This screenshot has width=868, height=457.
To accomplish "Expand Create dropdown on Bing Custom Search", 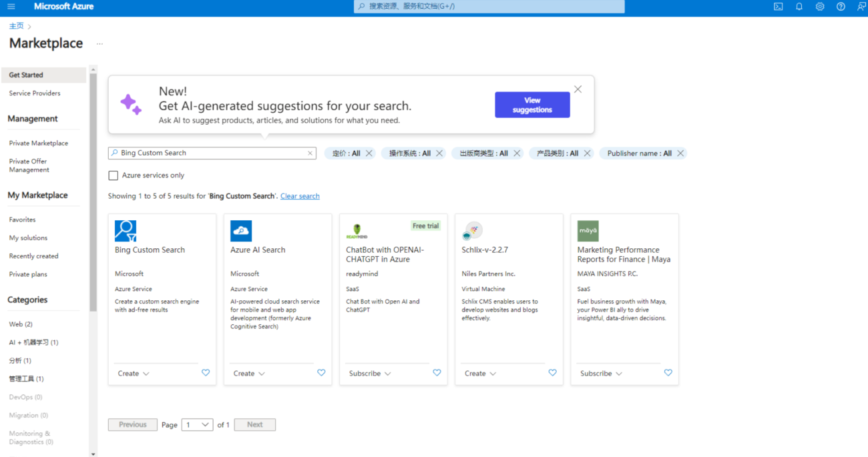I will [x=134, y=374].
